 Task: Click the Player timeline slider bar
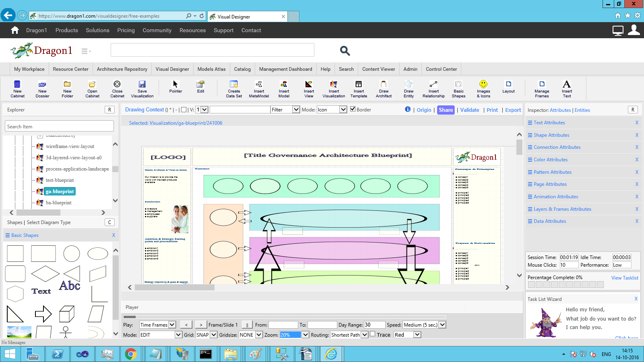(284, 317)
